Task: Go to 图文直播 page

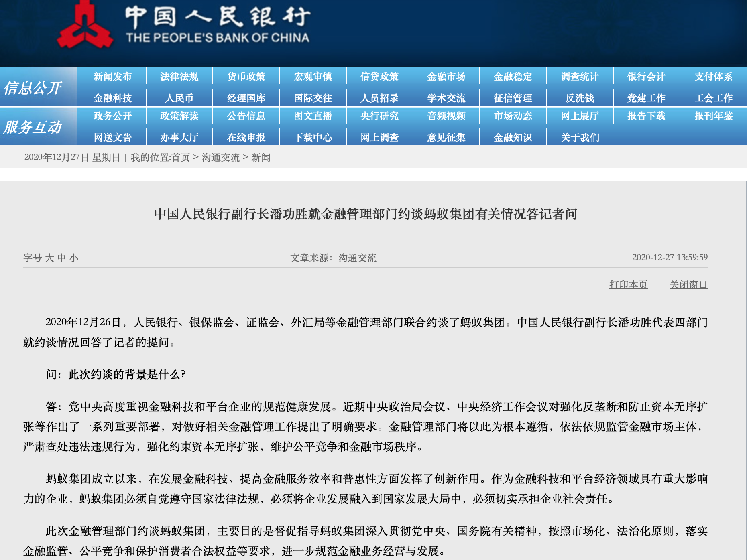Action: click(313, 116)
